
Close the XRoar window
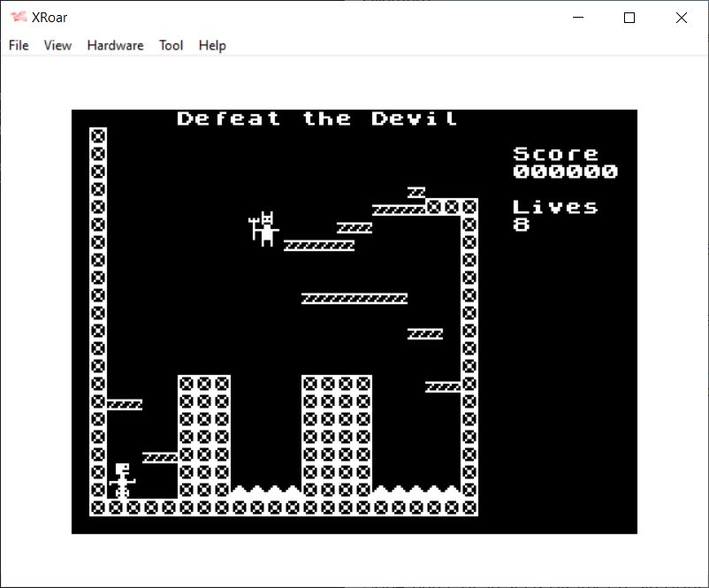pyautogui.click(x=681, y=18)
